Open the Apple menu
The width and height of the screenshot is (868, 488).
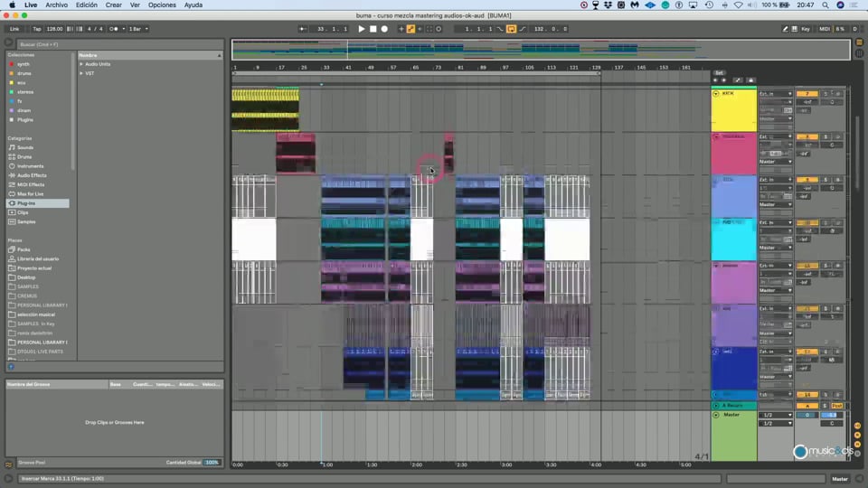(12, 5)
